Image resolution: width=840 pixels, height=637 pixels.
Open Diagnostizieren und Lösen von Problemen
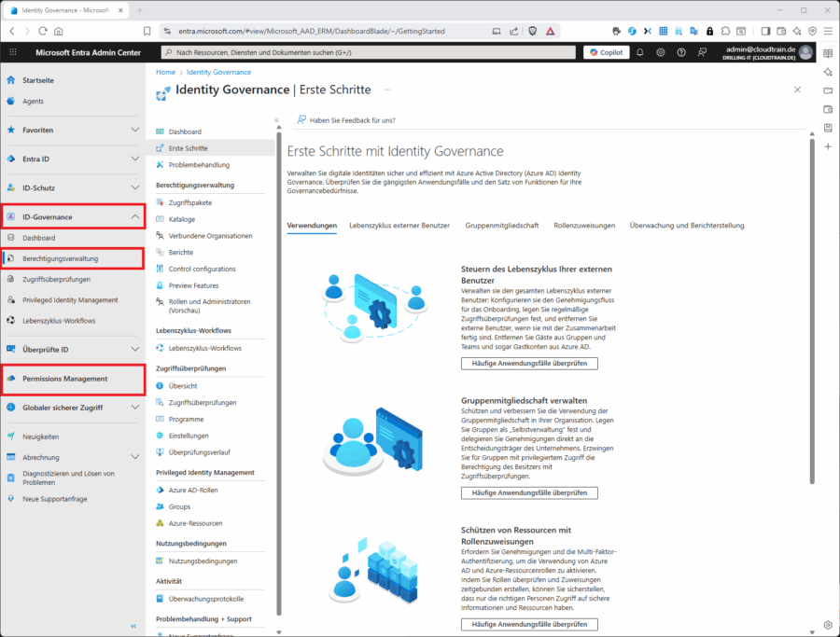coord(68,478)
